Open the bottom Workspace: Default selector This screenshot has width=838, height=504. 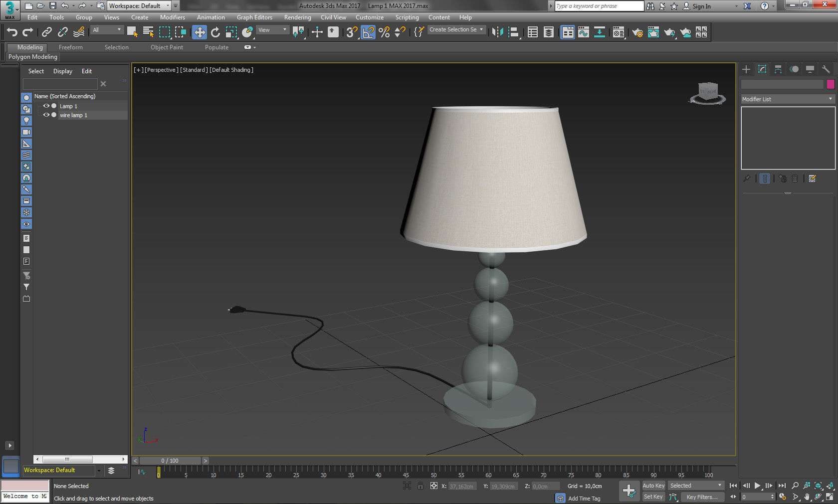click(62, 470)
